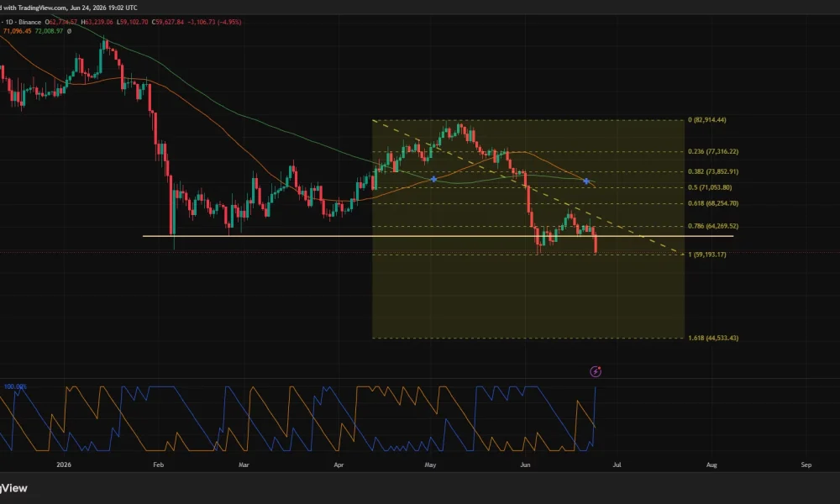Click the Feb label on the time axis
The height and width of the screenshot is (504, 840).
coord(158,465)
